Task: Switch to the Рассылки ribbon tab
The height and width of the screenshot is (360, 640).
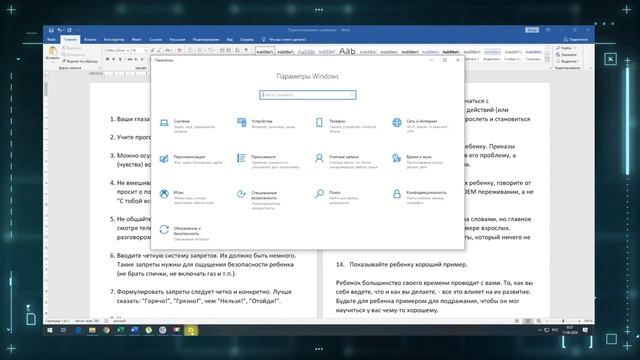Action: (177, 40)
